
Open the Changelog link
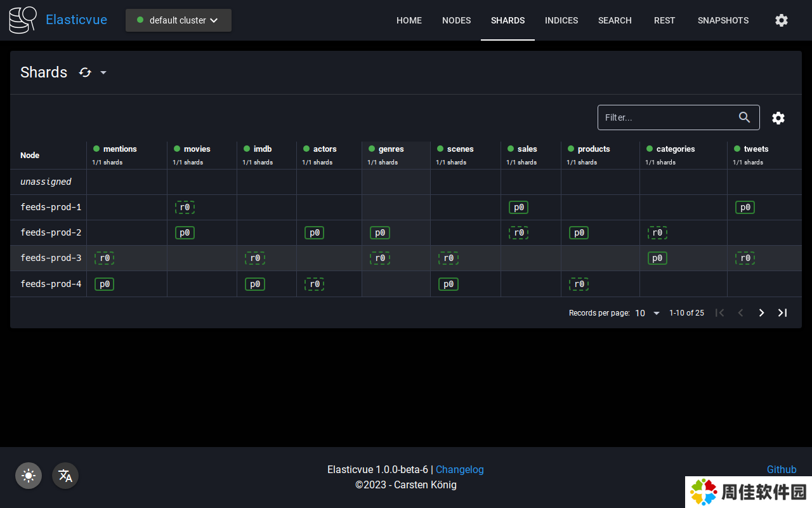tap(459, 470)
